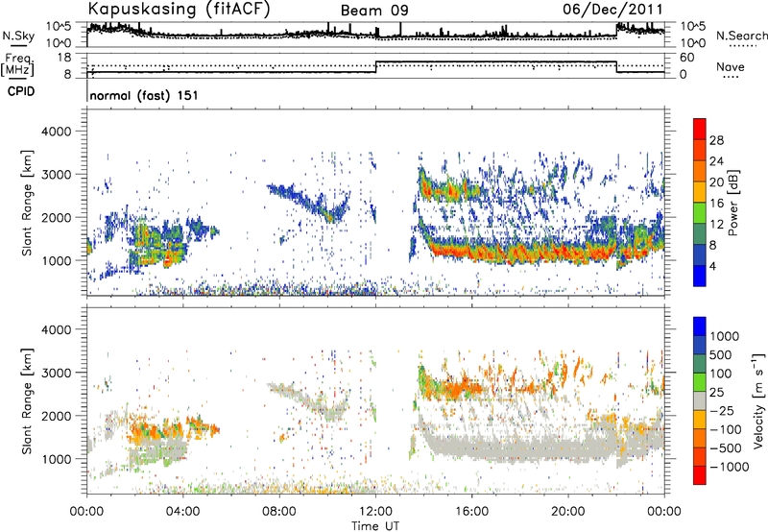Click the "08:00" time tick label
768x532 pixels.
[x=279, y=512]
